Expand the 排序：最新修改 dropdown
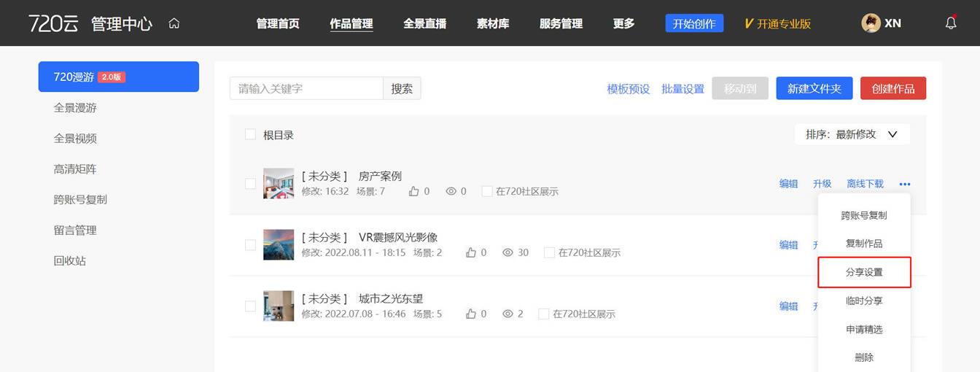 point(852,134)
